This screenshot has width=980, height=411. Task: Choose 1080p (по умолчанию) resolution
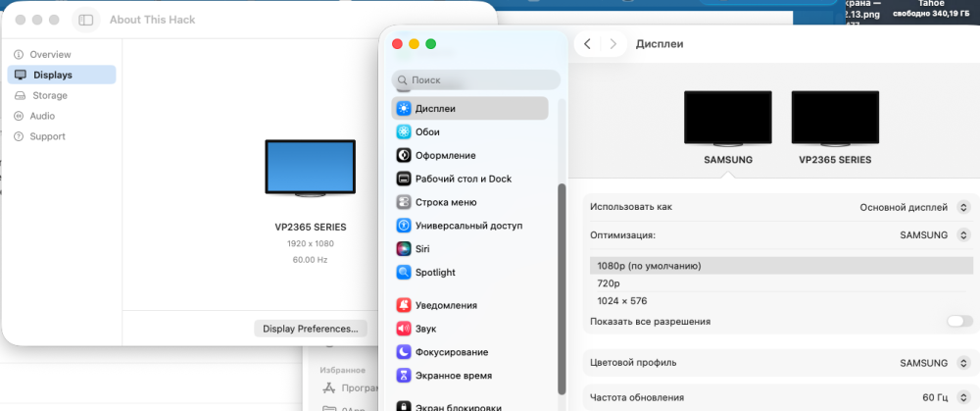point(781,266)
